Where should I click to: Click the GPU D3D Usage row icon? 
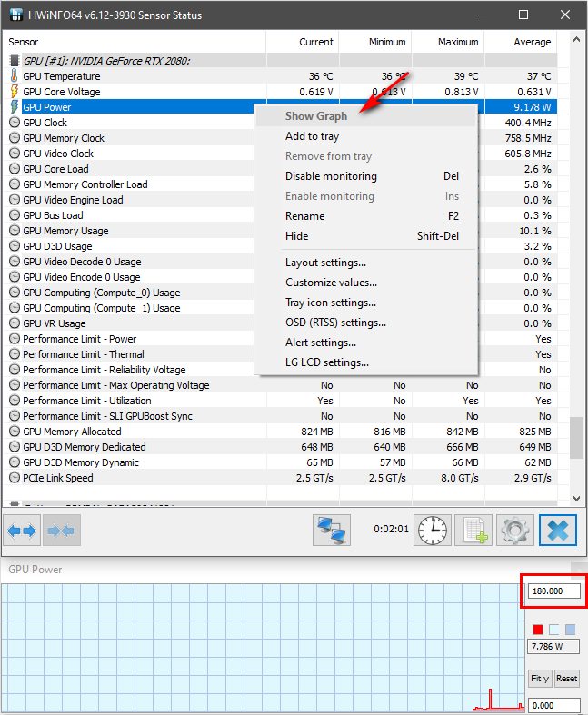pos(15,246)
